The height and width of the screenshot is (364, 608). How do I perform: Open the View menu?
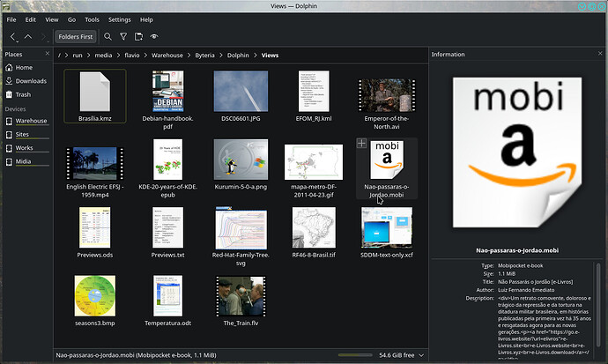(52, 19)
